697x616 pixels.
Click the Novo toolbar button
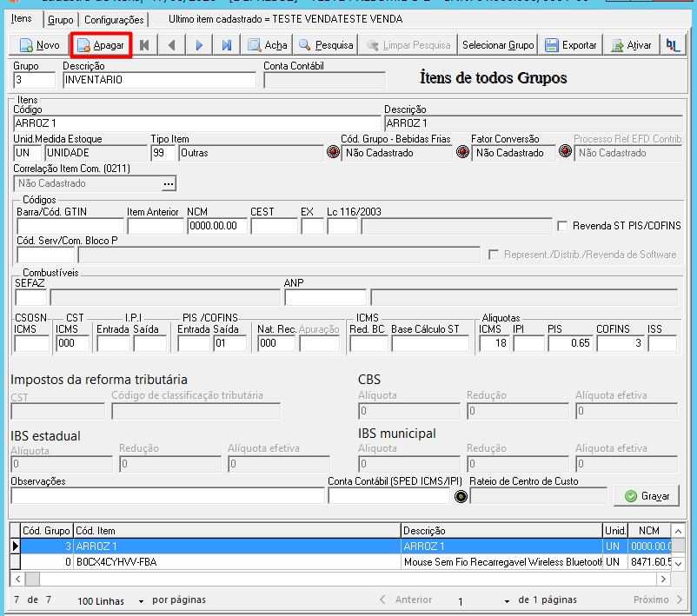tap(39, 45)
